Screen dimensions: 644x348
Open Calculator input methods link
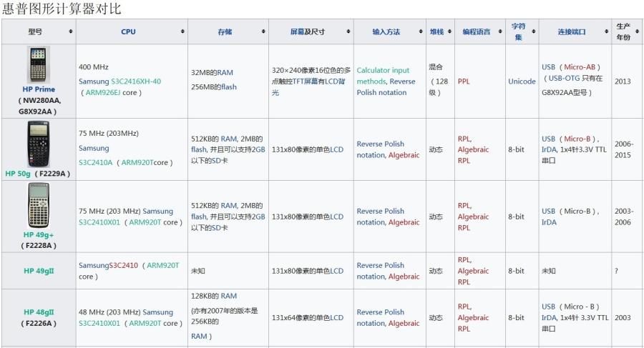383,76
